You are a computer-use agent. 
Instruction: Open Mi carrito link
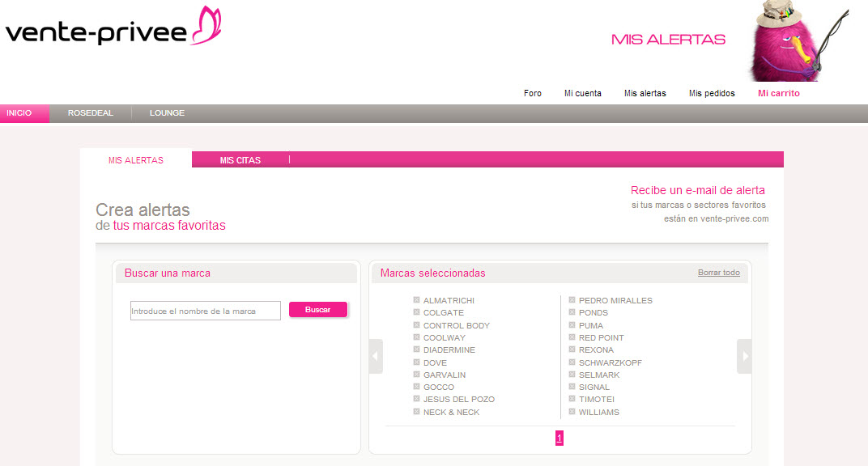pyautogui.click(x=779, y=93)
